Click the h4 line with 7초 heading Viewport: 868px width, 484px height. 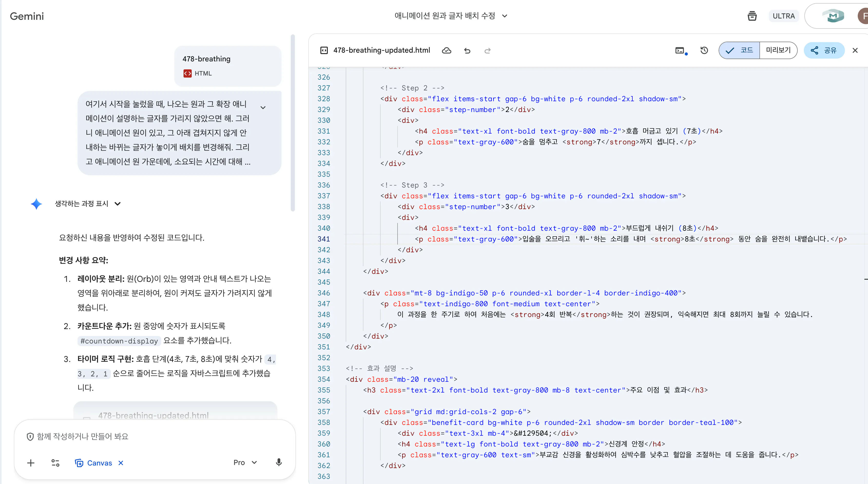(568, 131)
